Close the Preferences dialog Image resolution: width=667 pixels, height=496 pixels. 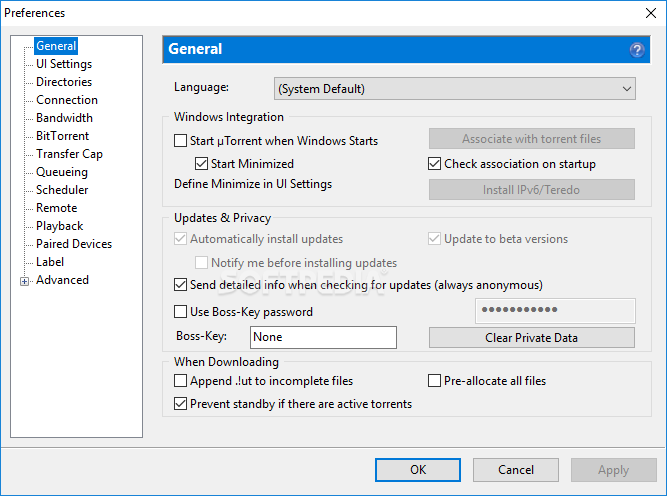651,13
